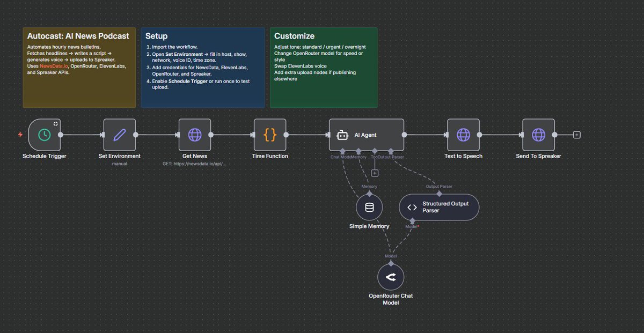
Task: Click the Schedule Trigger node label
Action: [x=45, y=156]
